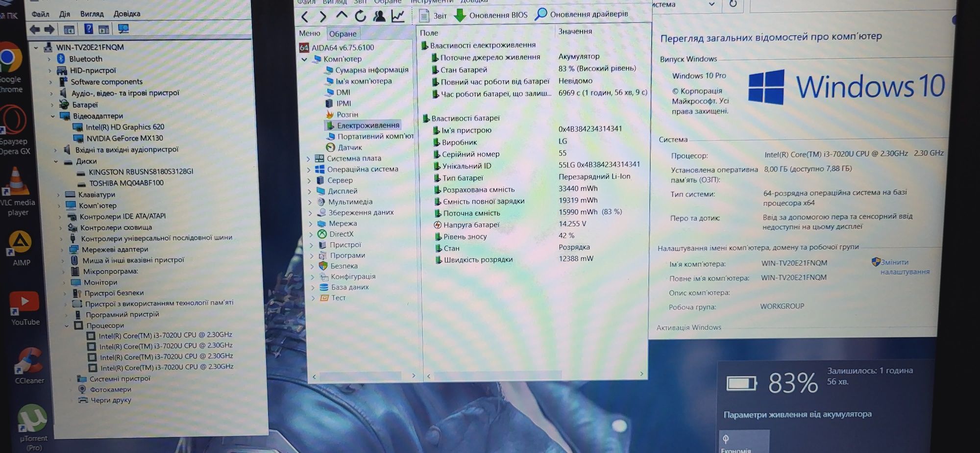Viewport: 980px width, 453px height.
Task: Select Збереження даних in AIDA64 tree
Action: pyautogui.click(x=355, y=212)
